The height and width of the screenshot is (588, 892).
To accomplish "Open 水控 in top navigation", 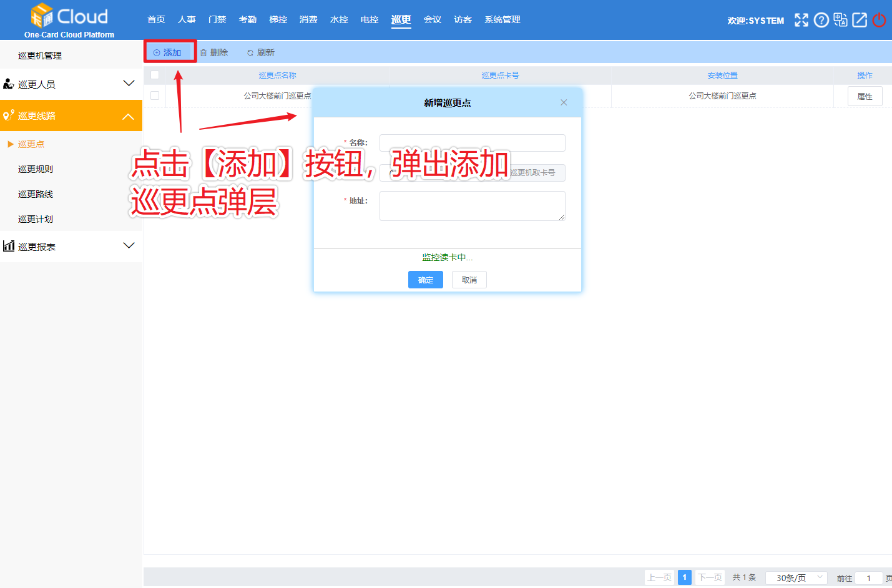I will [339, 19].
